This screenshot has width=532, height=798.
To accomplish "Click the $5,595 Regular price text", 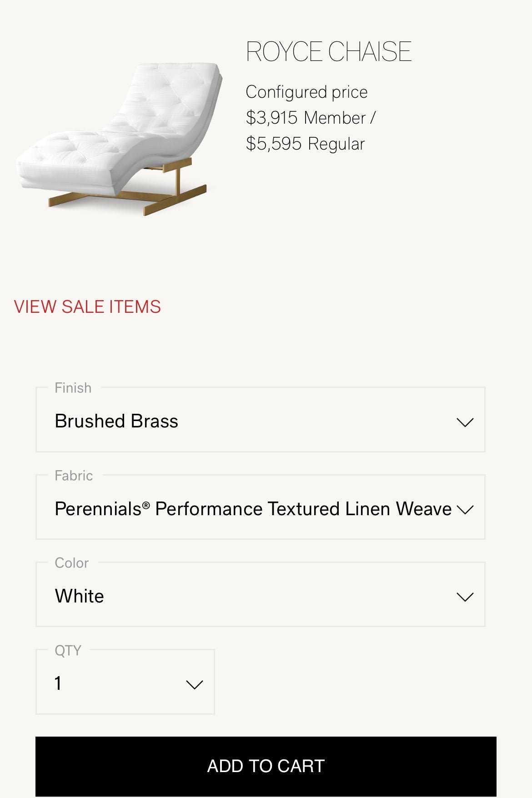I will coord(306,144).
